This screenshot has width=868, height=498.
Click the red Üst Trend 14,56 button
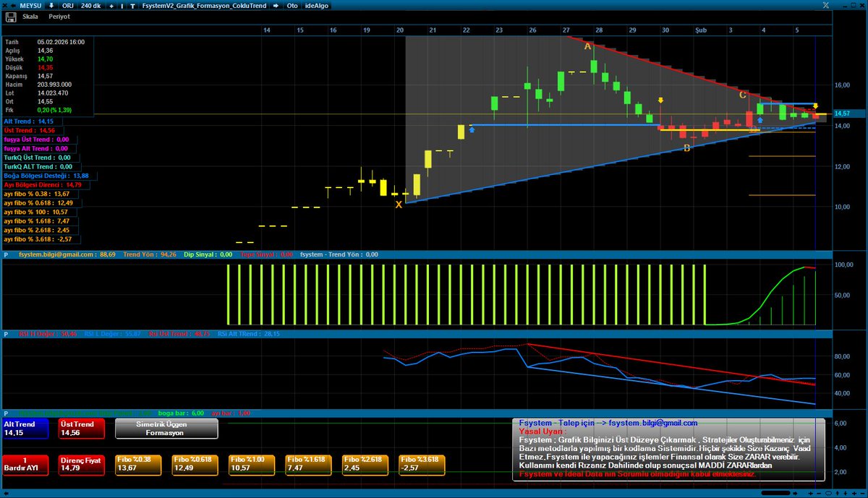click(x=82, y=429)
